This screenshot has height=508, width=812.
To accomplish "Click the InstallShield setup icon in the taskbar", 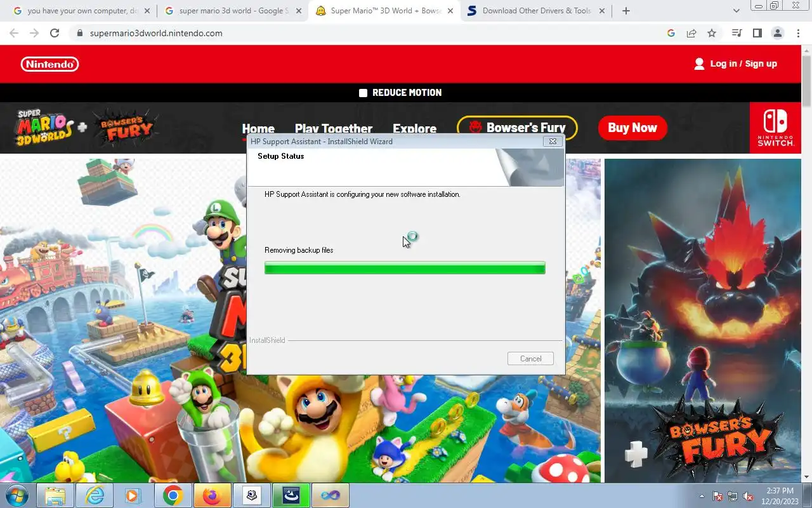I will [291, 495].
